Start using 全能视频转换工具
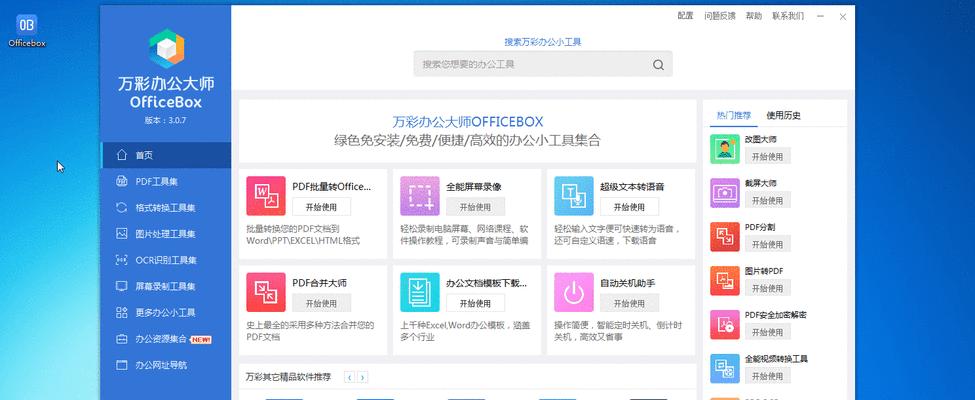 coord(768,376)
